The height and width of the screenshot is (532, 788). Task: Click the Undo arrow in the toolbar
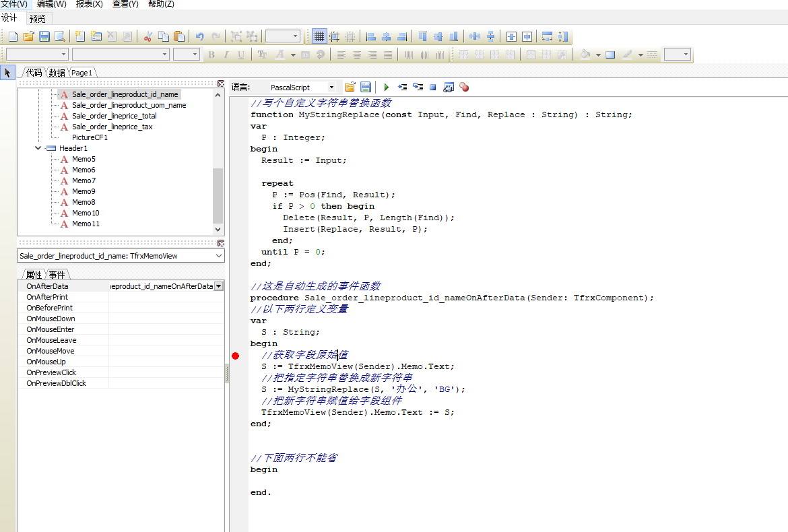pyautogui.click(x=199, y=36)
